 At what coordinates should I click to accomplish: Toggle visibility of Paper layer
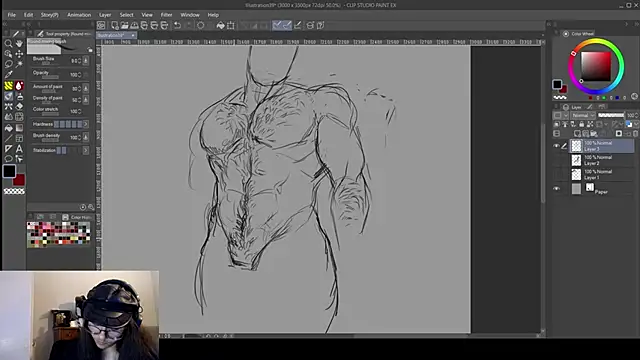coord(556,189)
